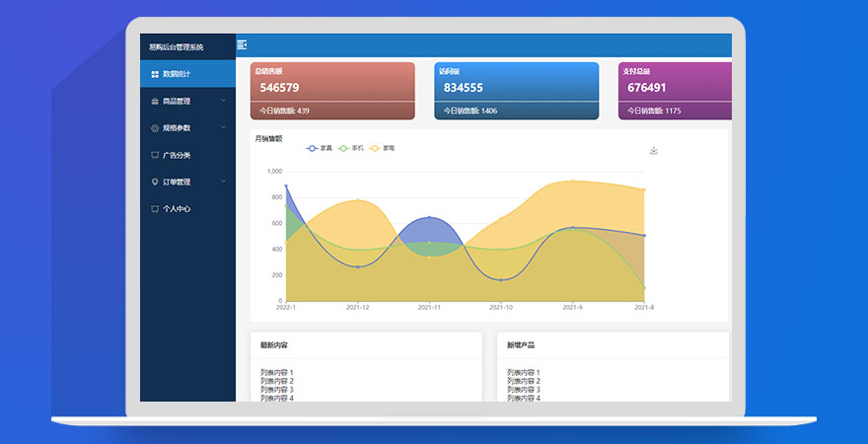The width and height of the screenshot is (868, 444).
Task: Click the 访问量 834555 card
Action: click(516, 90)
